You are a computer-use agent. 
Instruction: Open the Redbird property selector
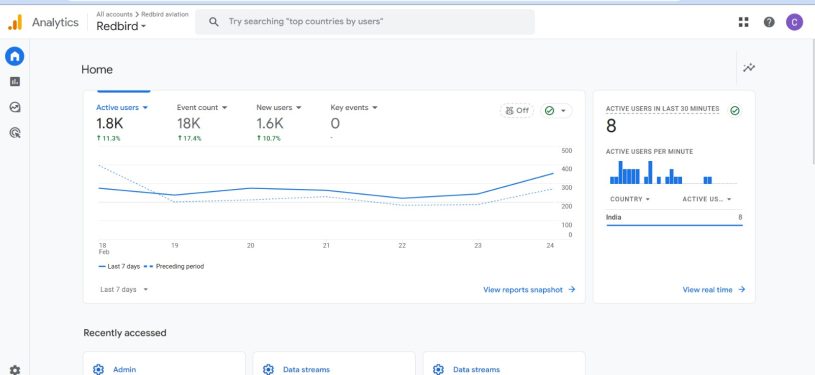tap(121, 26)
